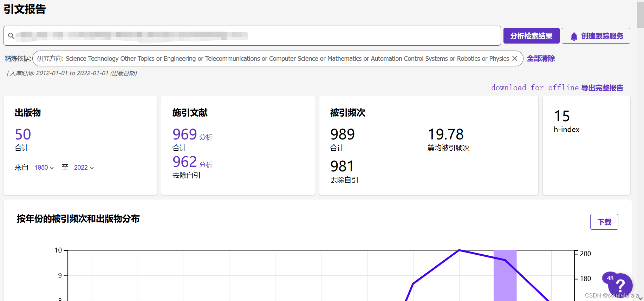Click the 导出完整报告 link
This screenshot has width=644, height=301.
click(602, 88)
